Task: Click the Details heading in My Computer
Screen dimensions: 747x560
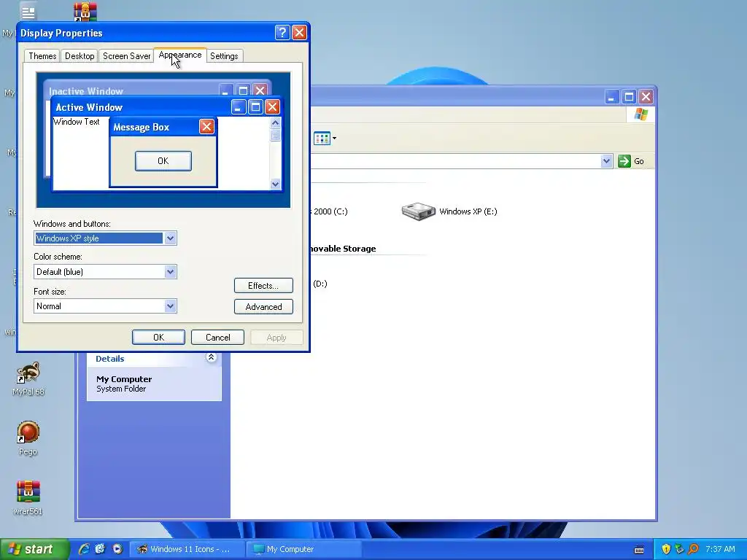Action: click(x=110, y=359)
